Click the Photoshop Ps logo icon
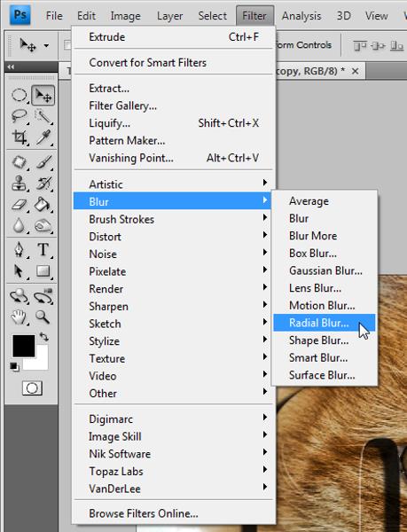407x532 pixels. pyautogui.click(x=20, y=15)
